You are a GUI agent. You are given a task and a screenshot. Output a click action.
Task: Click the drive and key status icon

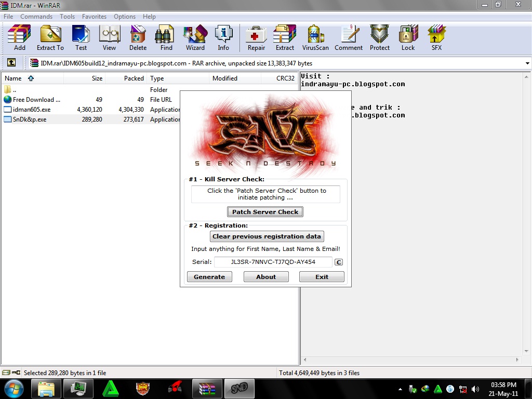pos(11,373)
